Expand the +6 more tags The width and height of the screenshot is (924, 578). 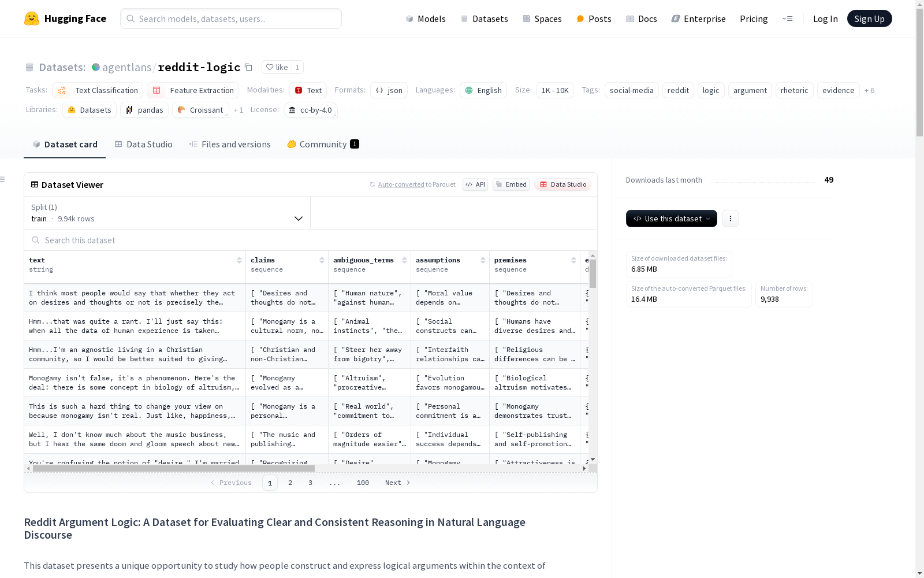[x=869, y=91]
